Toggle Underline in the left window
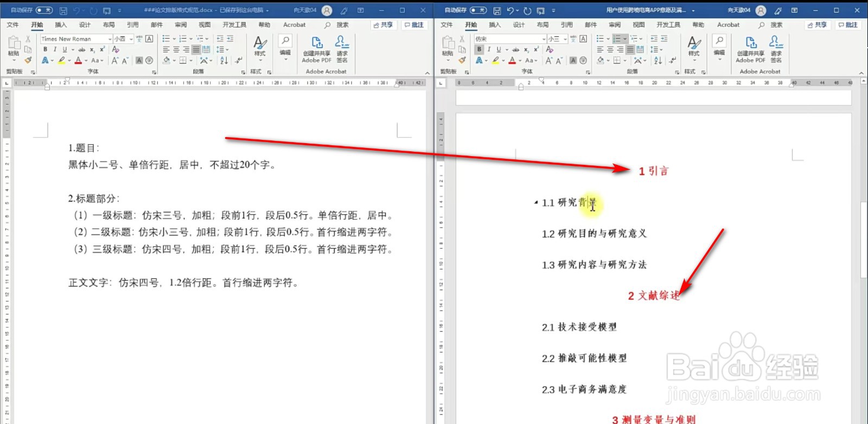This screenshot has height=424, width=868. (x=65, y=49)
